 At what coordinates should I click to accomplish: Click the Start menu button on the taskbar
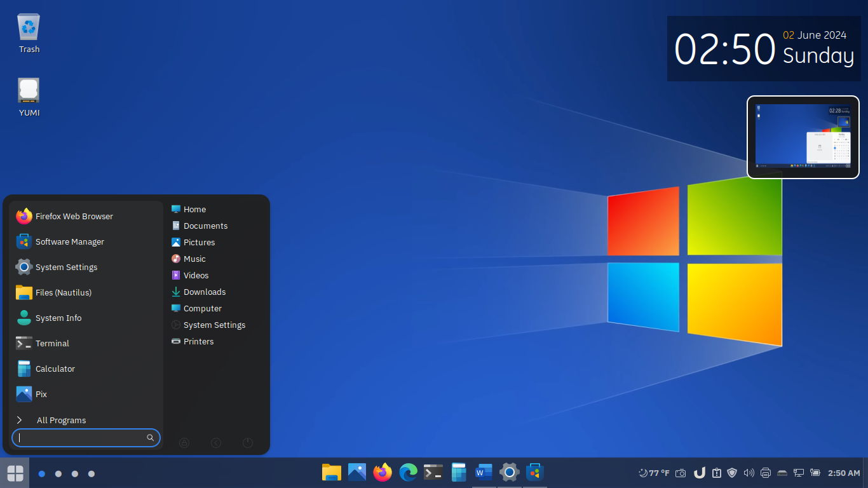(x=15, y=473)
